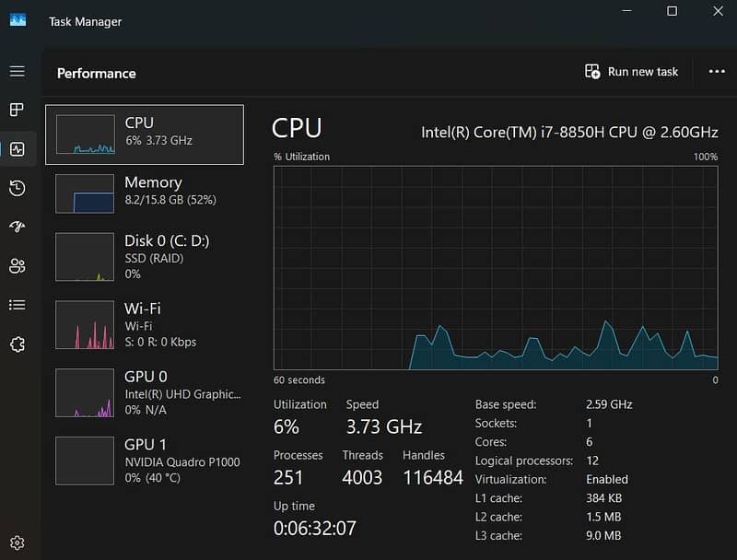The image size is (737, 560).
Task: Select GPU 0 Intel UHD Graphics item
Action: tap(145, 392)
